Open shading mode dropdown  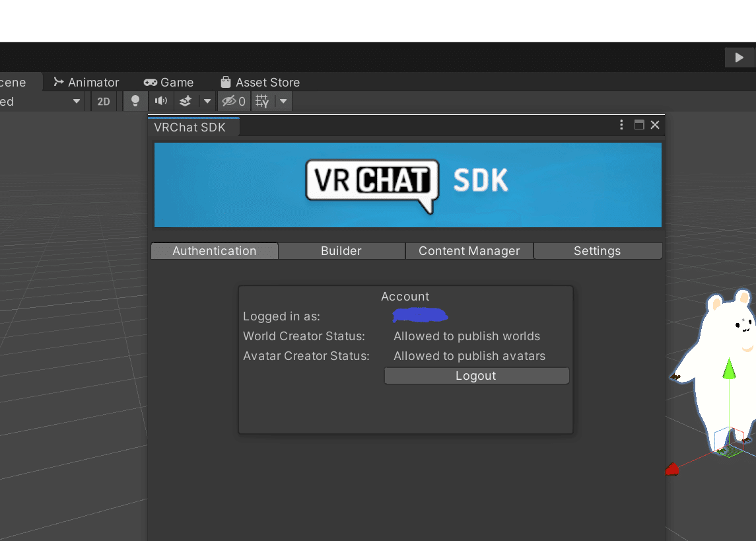click(x=41, y=101)
